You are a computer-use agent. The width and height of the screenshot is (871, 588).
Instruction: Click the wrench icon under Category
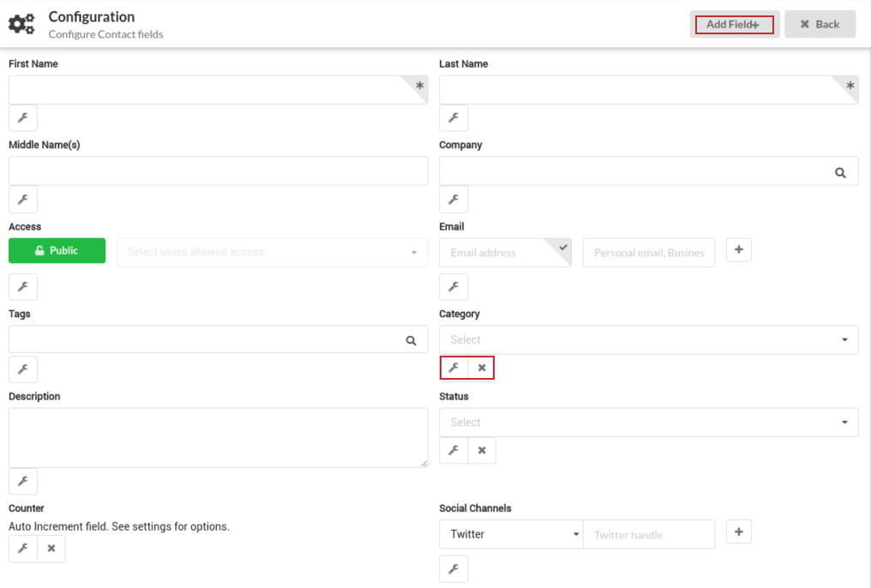pos(454,368)
